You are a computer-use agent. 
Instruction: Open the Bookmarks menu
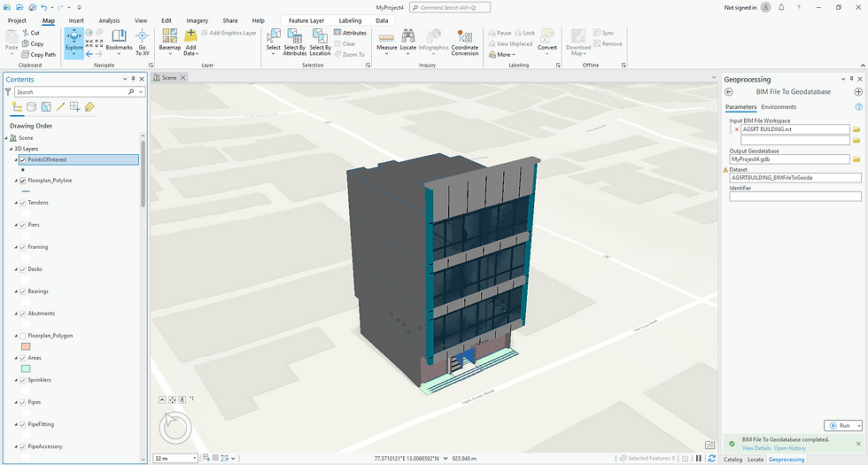pyautogui.click(x=119, y=43)
